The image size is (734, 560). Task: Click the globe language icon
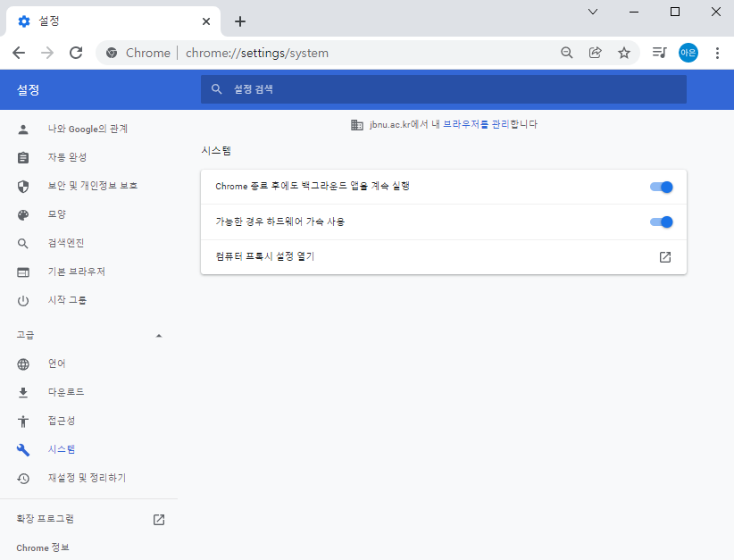[x=23, y=364]
